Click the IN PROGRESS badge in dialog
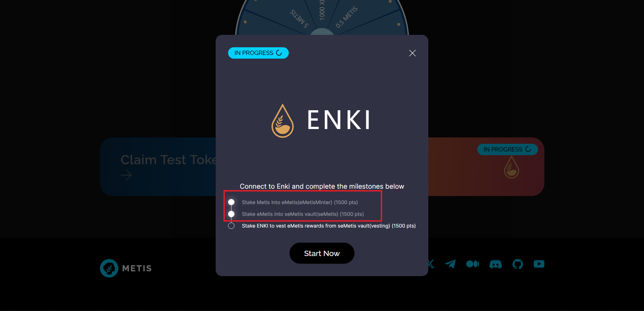 coord(258,53)
